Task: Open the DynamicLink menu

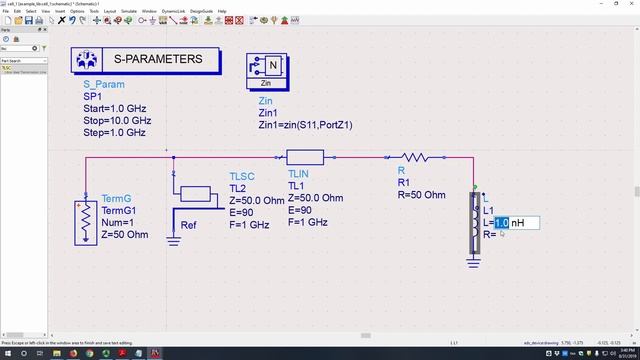Action: (x=173, y=11)
